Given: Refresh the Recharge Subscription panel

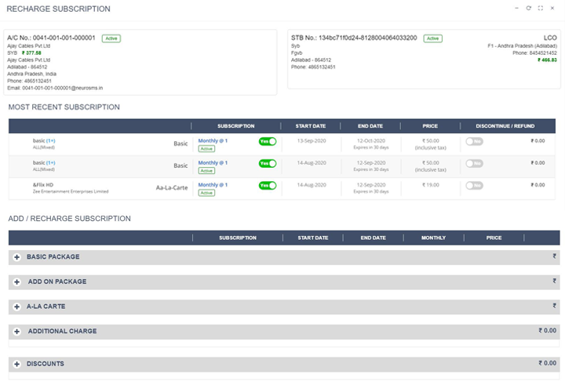Looking at the screenshot, I should [x=529, y=8].
